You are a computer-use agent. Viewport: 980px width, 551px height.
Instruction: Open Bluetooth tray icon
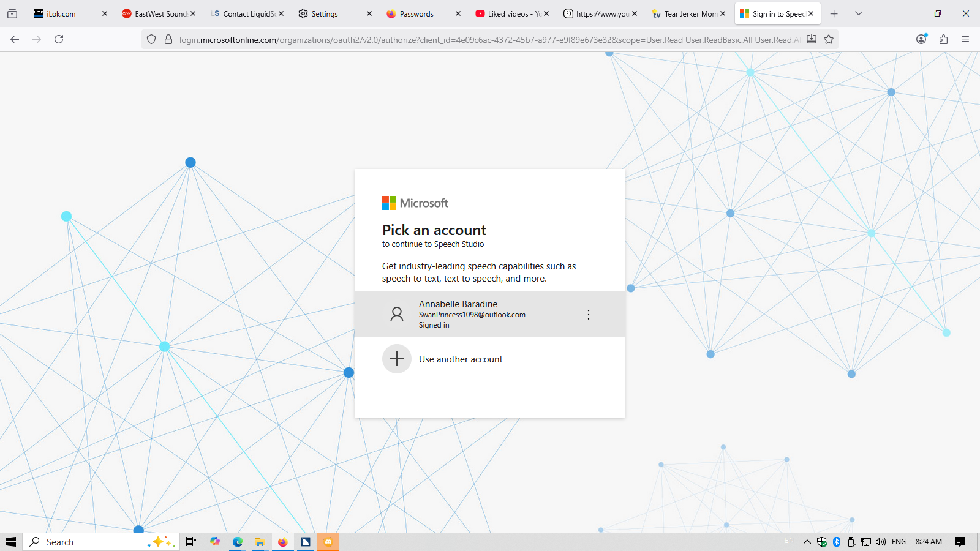tap(837, 542)
